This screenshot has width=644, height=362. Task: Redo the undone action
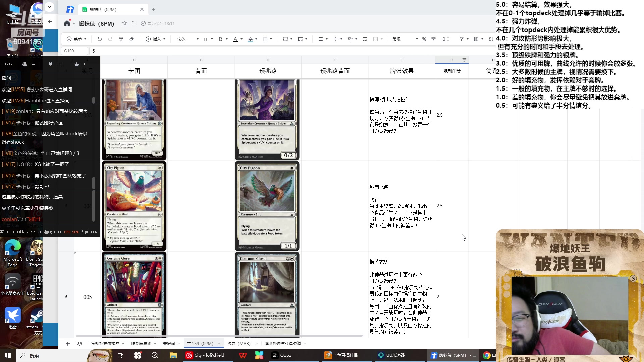point(110,39)
